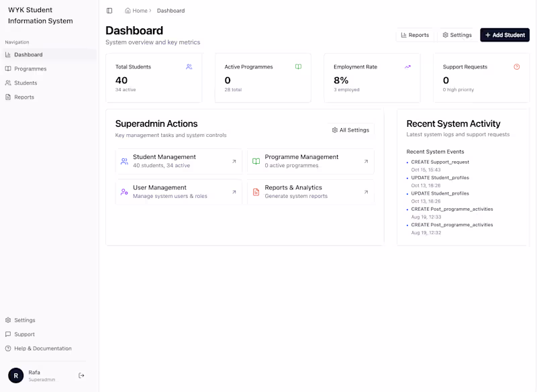Click the Active Programmes book icon
This screenshot has width=537, height=392.
click(x=299, y=67)
